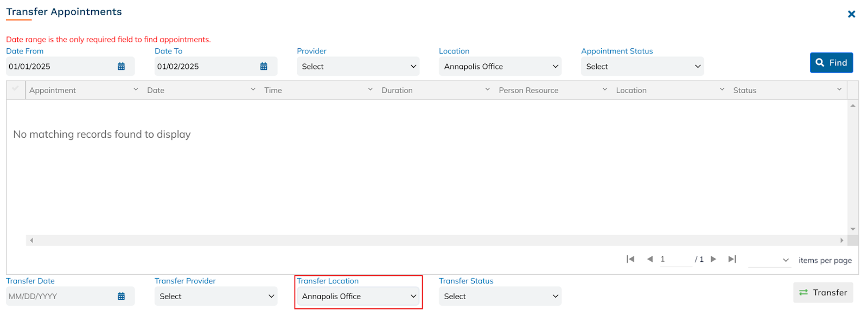Click the horizontal scrollbar under the grid
868x316 pixels.
click(x=434, y=240)
